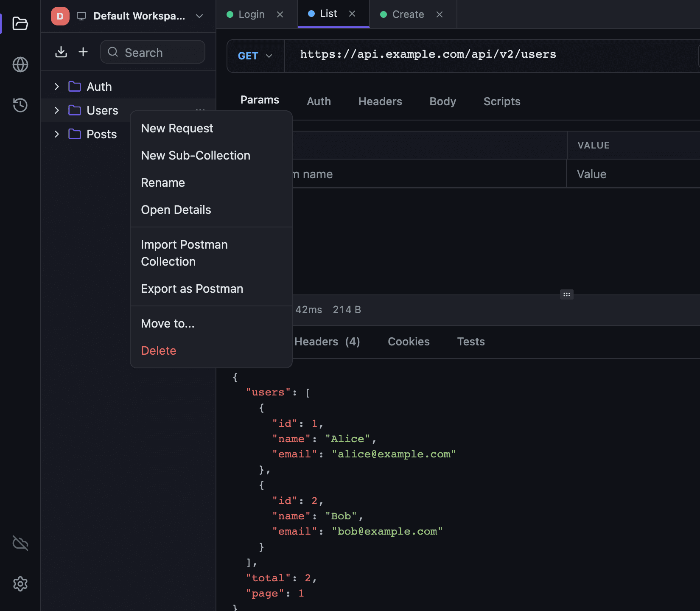Click the "total" key in response

pos(268,578)
